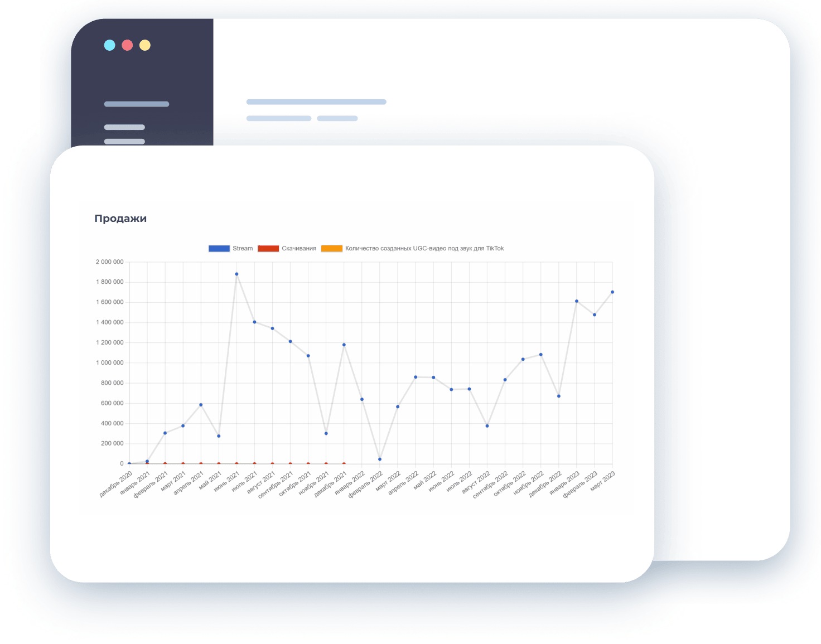Select the февраль 2022 lowest Stream point
821x644 pixels.
coord(380,459)
